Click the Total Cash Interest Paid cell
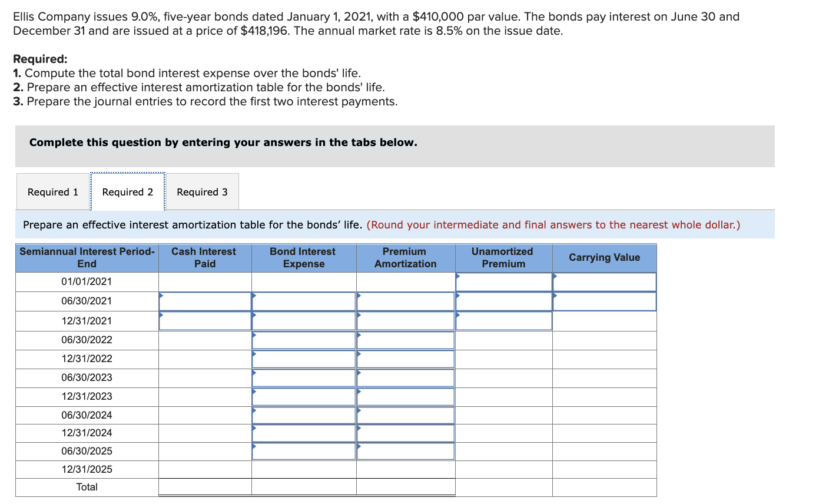The height and width of the screenshot is (504, 829). 205,488
